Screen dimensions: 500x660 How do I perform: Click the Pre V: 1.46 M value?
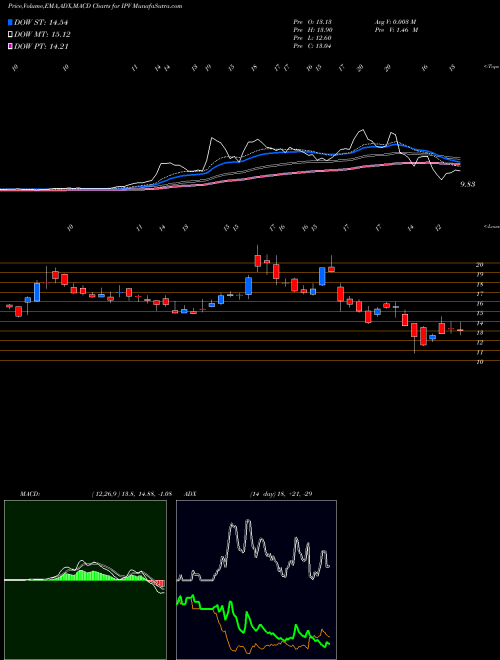(396, 30)
